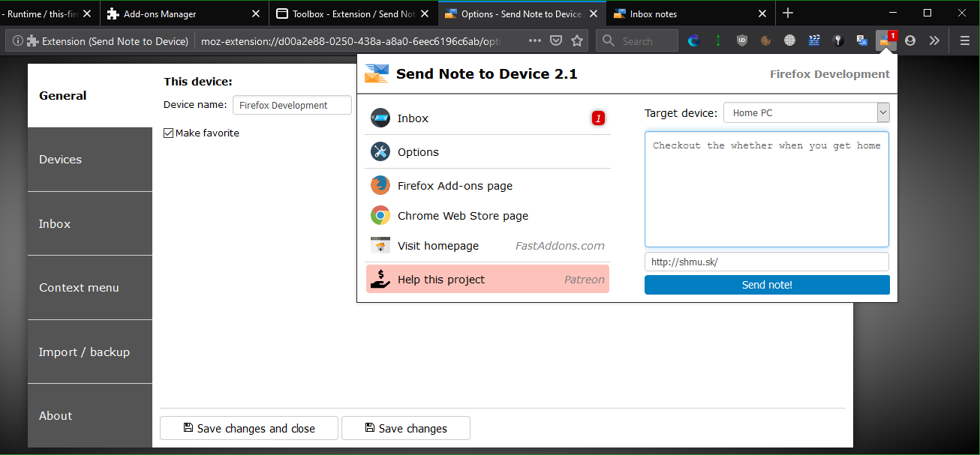
Task: Switch to the Toolbox - Extension browser tab
Action: 353,13
